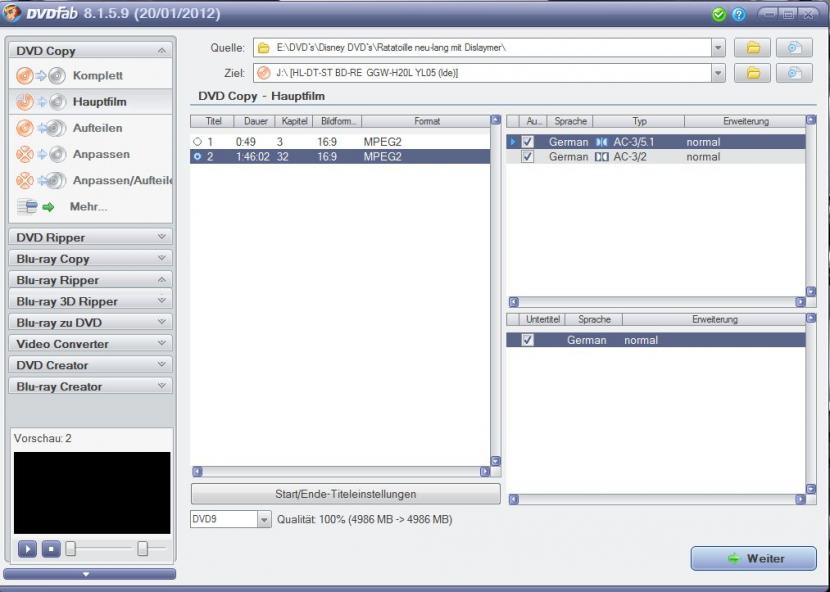Stop the Vorschau preview

[51, 549]
